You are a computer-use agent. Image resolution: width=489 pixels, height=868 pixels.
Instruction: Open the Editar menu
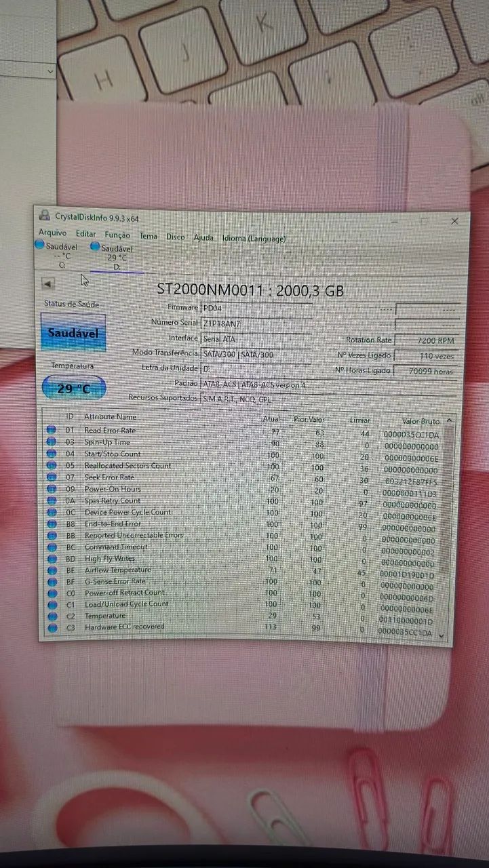[x=85, y=234]
